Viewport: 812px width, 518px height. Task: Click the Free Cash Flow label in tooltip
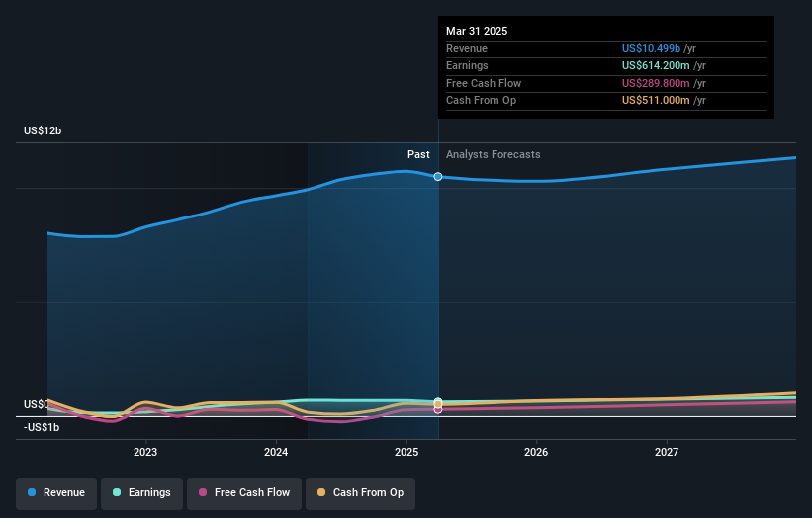click(484, 83)
